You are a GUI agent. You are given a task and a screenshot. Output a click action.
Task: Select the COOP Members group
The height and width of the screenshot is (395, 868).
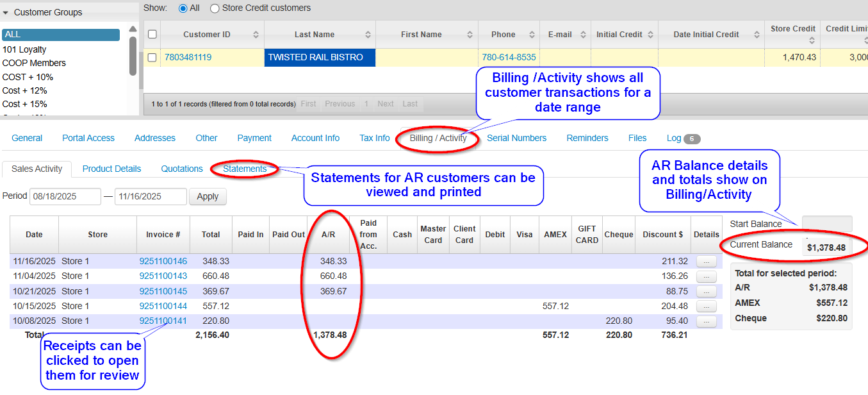34,63
